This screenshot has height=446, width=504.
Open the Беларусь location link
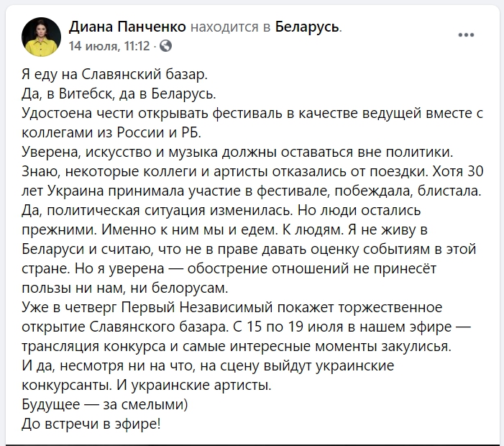click(x=307, y=27)
